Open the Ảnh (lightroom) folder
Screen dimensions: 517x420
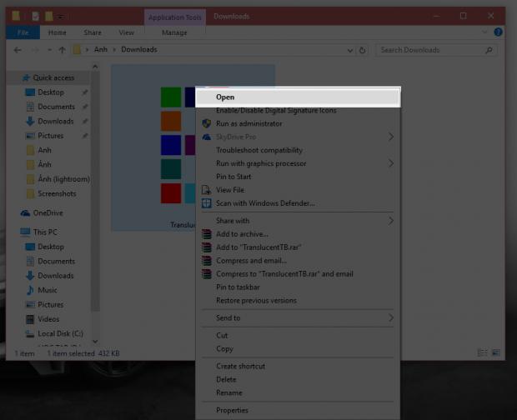pyautogui.click(x=63, y=179)
